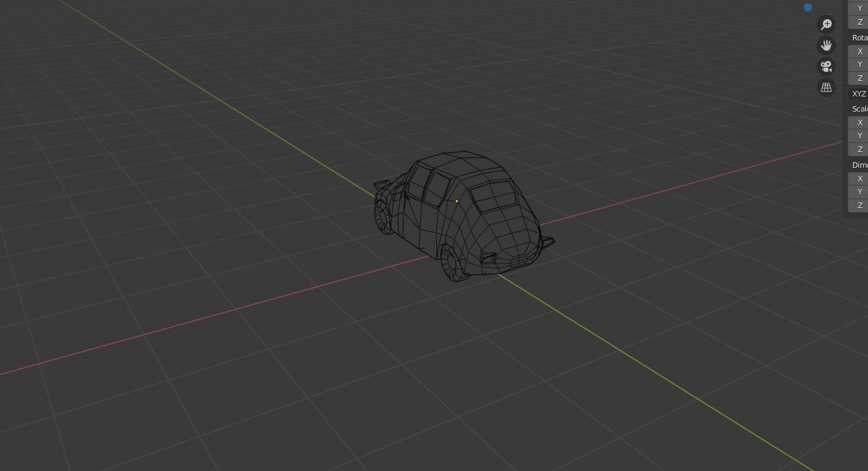
Task: Click the viewport Zoom magnifier icon
Action: tap(826, 25)
